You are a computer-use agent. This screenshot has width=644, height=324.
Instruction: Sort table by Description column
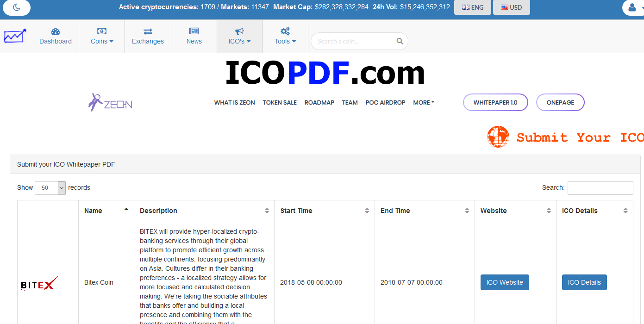204,211
